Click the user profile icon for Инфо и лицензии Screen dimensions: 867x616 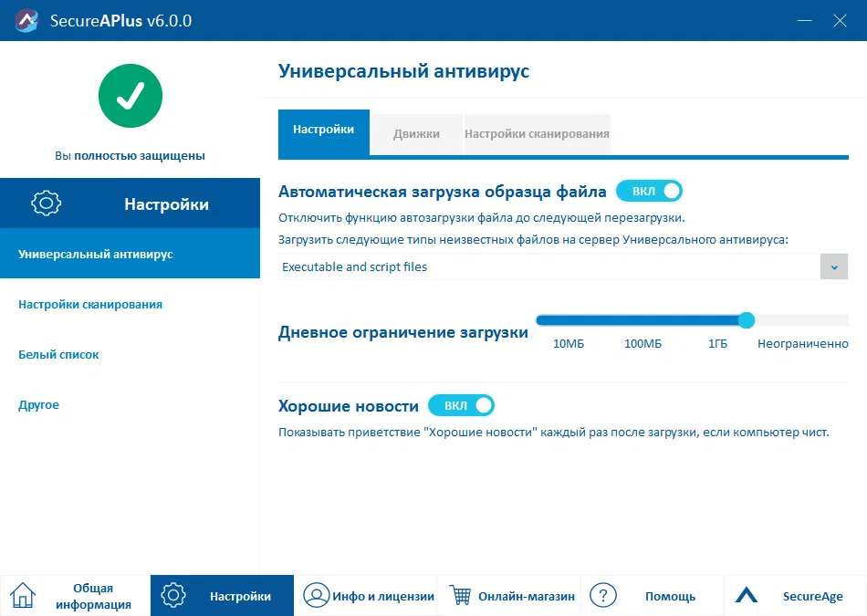[317, 596]
